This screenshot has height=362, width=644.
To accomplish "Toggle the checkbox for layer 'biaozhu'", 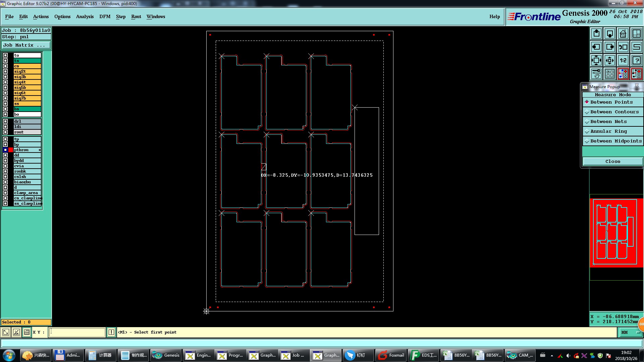I will point(5,182).
